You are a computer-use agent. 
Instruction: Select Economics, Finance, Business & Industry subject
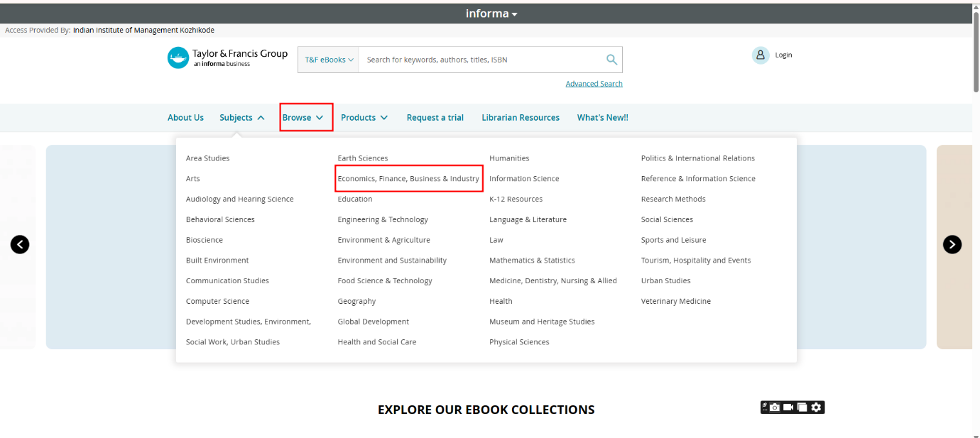coord(408,179)
